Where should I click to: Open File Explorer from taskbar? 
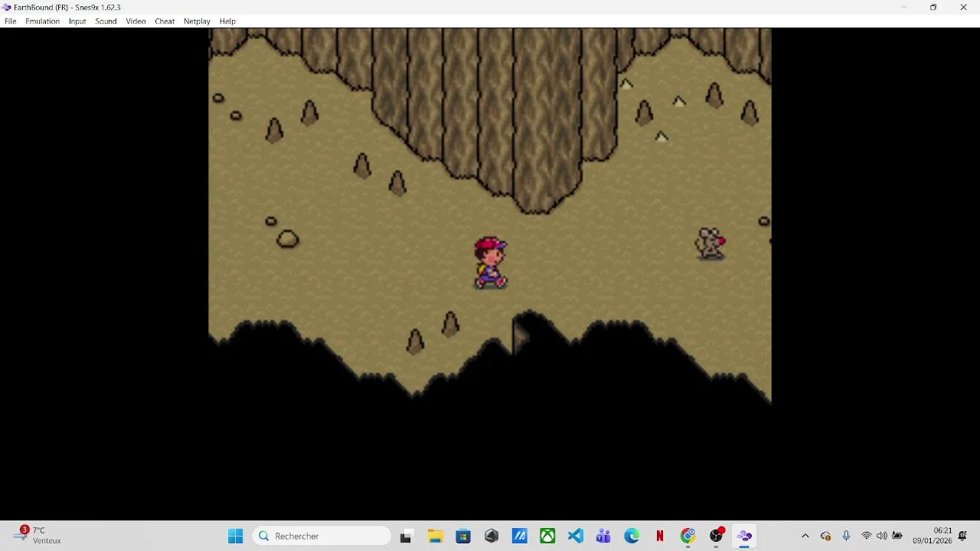pyautogui.click(x=435, y=536)
